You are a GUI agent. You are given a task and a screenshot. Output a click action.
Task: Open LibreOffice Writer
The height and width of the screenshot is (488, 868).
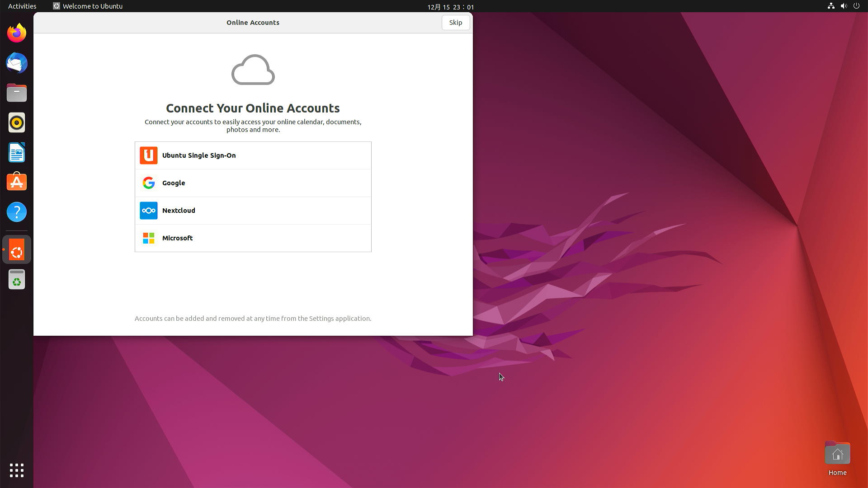coord(16,152)
